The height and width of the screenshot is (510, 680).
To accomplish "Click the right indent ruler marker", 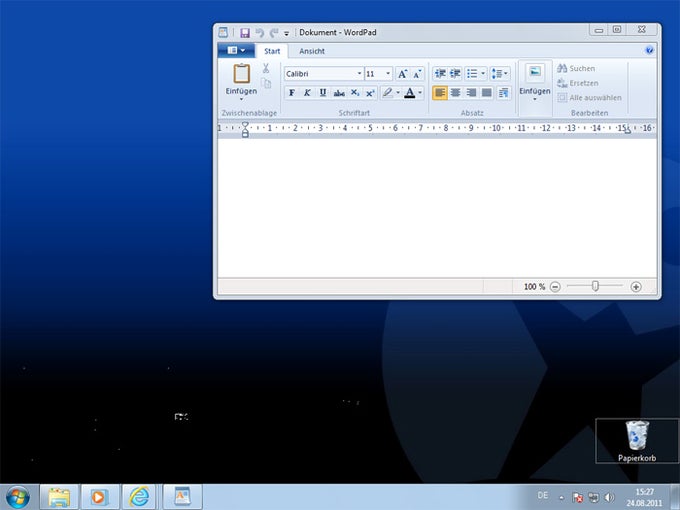I will [x=627, y=131].
